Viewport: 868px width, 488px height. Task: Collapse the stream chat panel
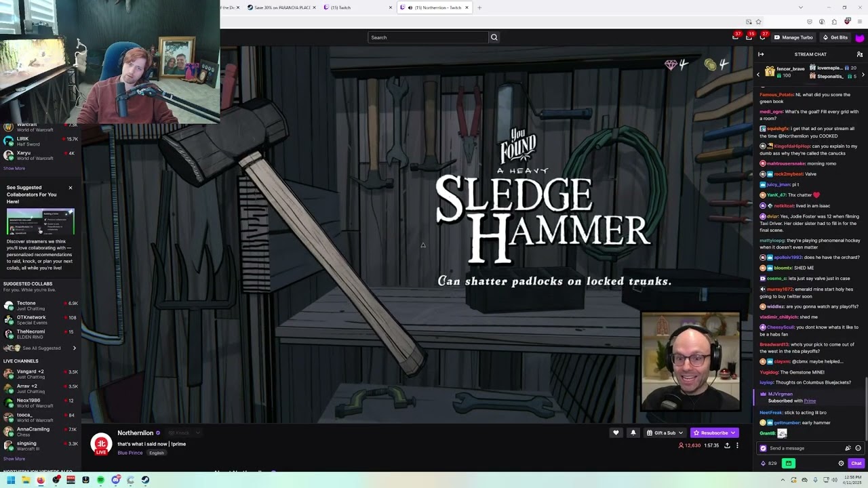click(x=761, y=54)
